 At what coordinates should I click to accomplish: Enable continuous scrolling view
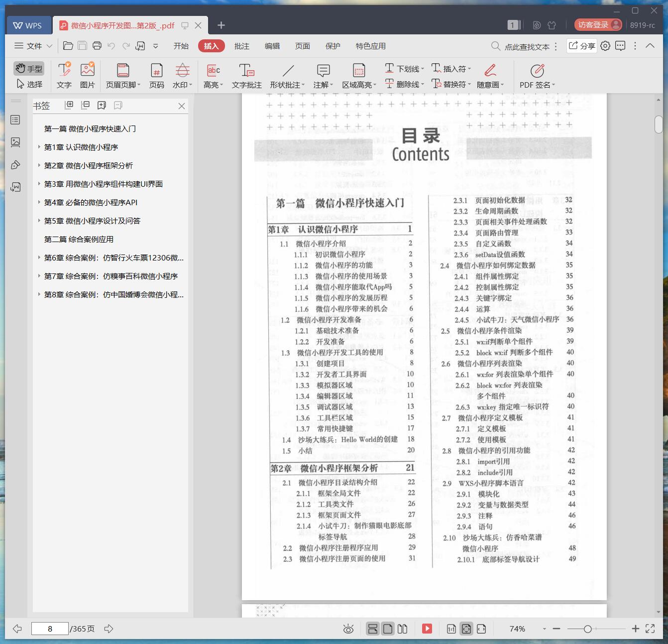pos(373,629)
